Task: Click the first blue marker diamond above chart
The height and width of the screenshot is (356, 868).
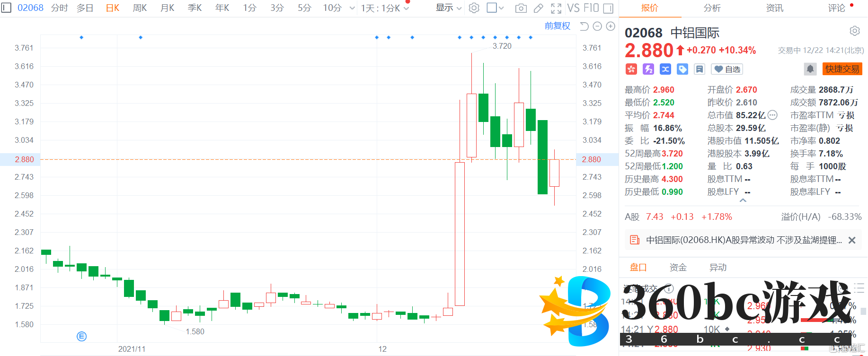Action: (x=81, y=37)
